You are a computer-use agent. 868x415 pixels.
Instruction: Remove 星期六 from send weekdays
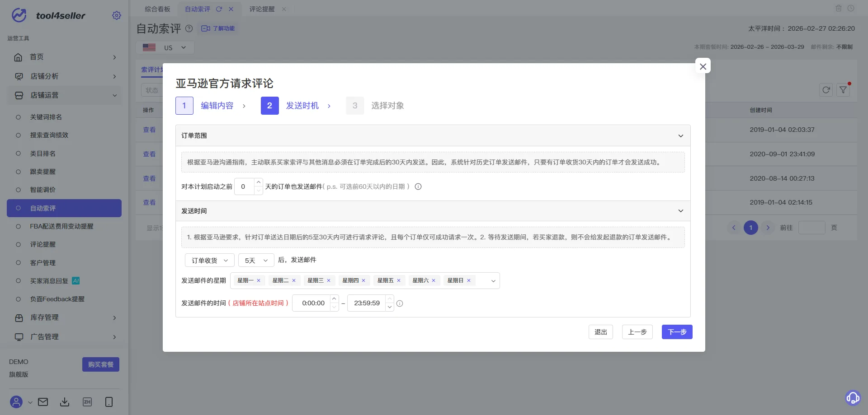[x=434, y=280]
